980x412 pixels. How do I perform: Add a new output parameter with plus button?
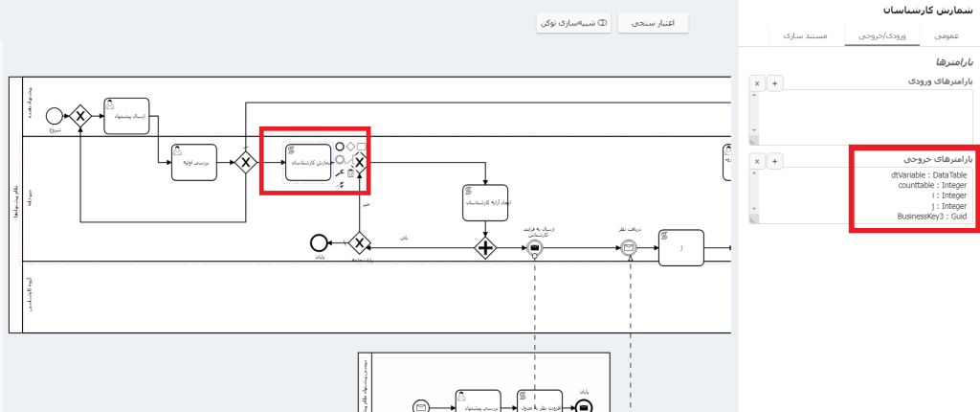tap(775, 160)
